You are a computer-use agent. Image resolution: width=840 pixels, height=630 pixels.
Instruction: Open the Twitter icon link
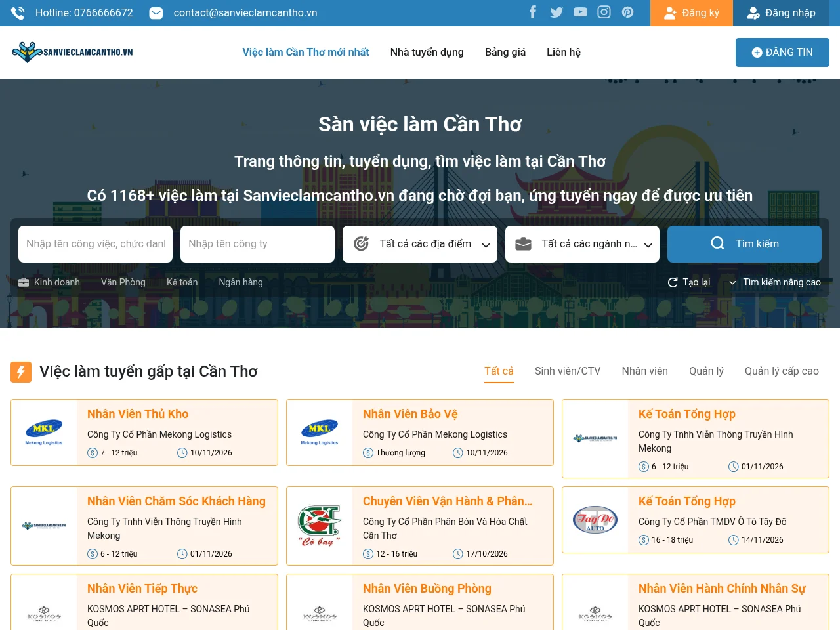[556, 12]
